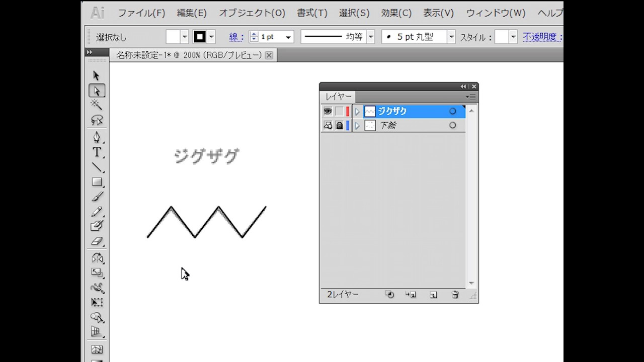
Task: Click ジグザグ layer thumbnail
Action: pyautogui.click(x=370, y=111)
